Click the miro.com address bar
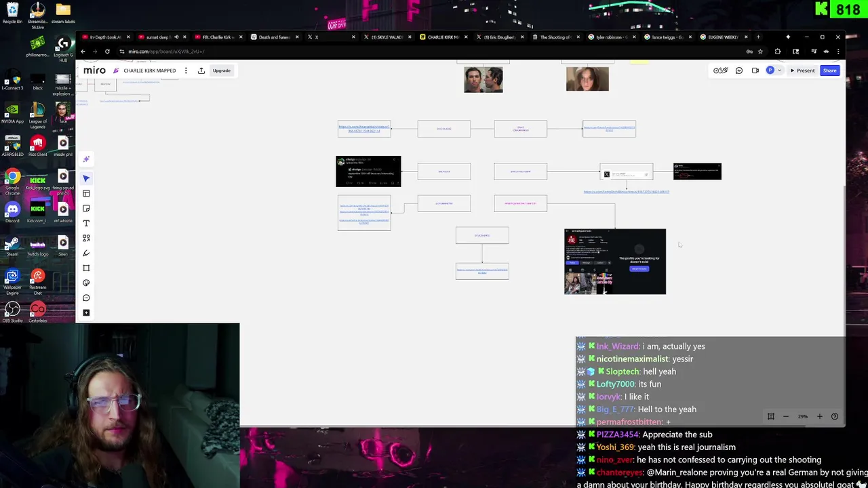 (x=427, y=52)
